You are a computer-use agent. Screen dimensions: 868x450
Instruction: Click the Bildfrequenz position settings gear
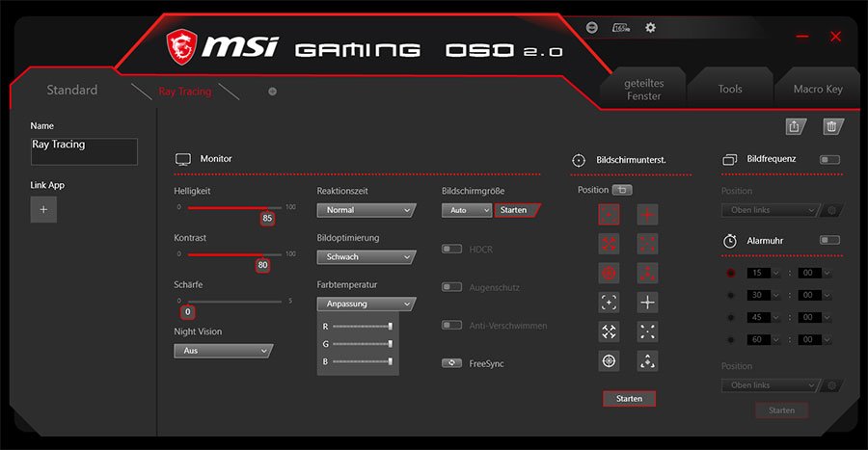[831, 210]
